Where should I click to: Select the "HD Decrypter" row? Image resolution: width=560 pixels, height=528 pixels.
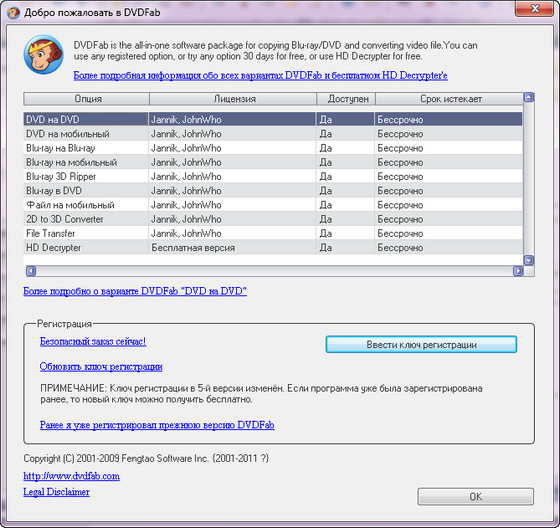point(273,248)
